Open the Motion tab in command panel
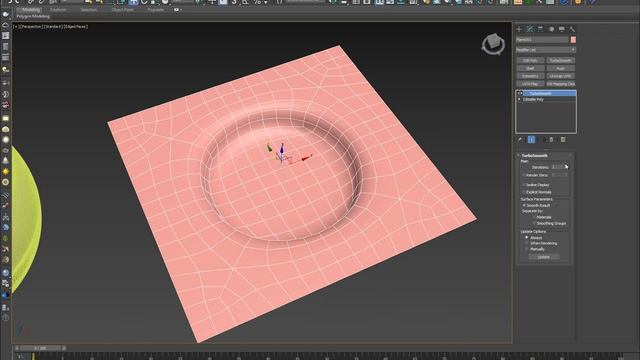640x360 pixels. [551, 29]
